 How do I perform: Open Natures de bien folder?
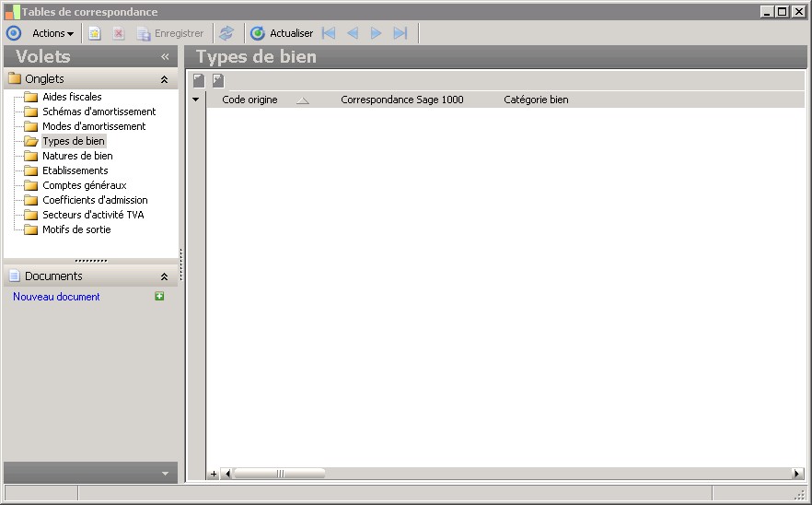click(x=77, y=156)
